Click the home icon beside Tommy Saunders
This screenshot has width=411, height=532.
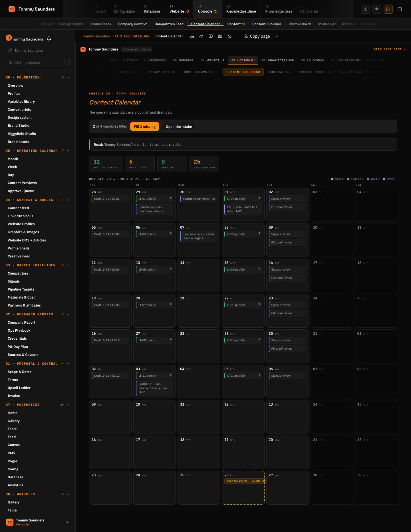coord(10,51)
